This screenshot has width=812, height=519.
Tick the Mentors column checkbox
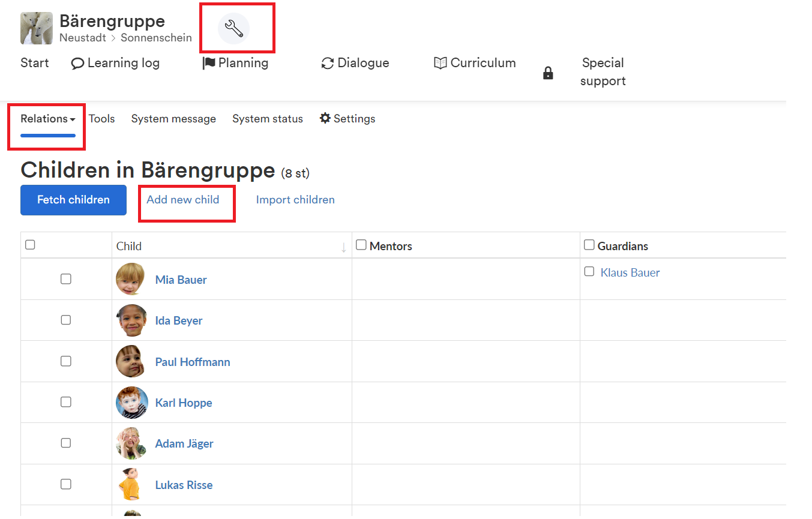pyautogui.click(x=361, y=245)
